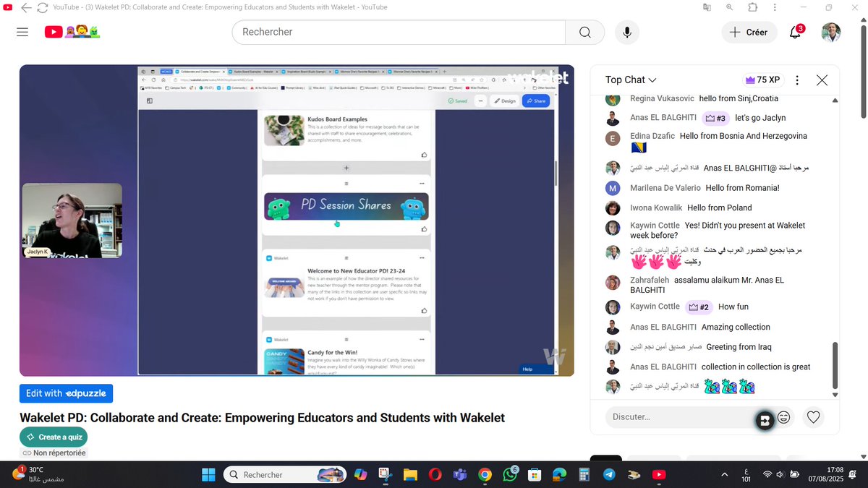Open WhatsApp from the taskbar

[509, 475]
